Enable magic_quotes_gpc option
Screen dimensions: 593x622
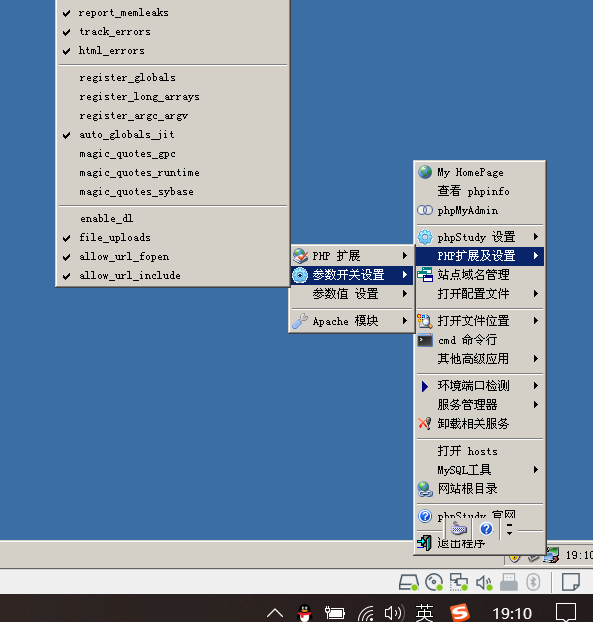[172, 154]
